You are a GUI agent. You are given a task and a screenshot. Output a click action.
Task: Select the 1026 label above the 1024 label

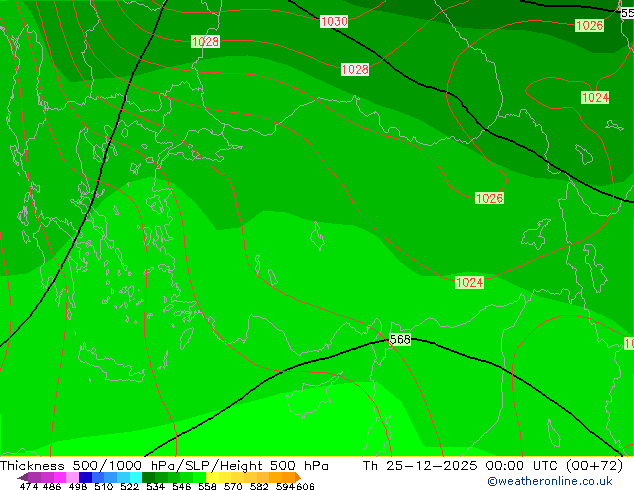489,198
